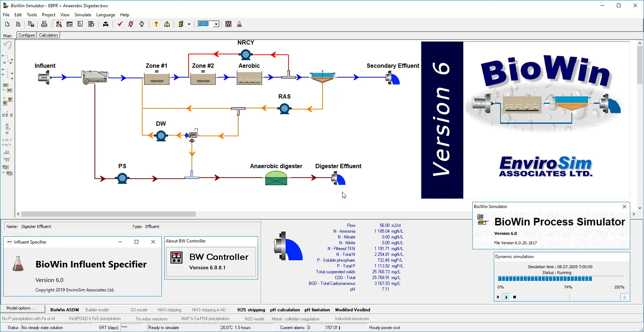The width and height of the screenshot is (644, 332).
Task: Switch to the Calculators tab
Action: coord(49,35)
